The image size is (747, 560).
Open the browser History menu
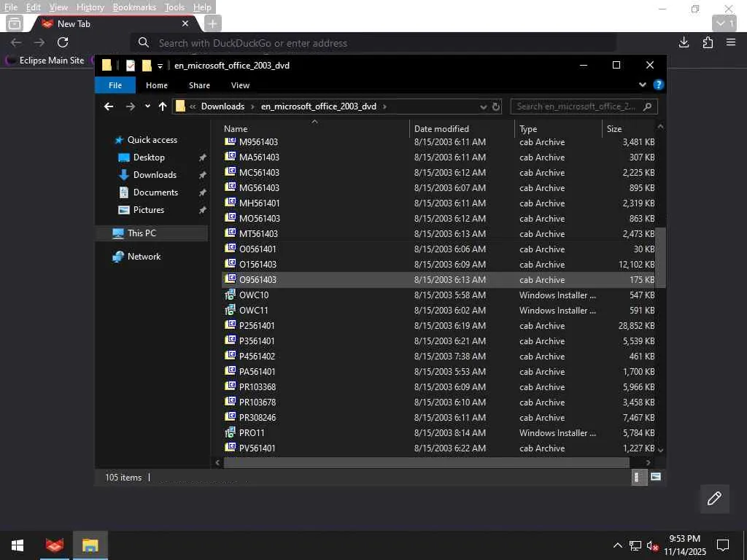click(x=90, y=7)
